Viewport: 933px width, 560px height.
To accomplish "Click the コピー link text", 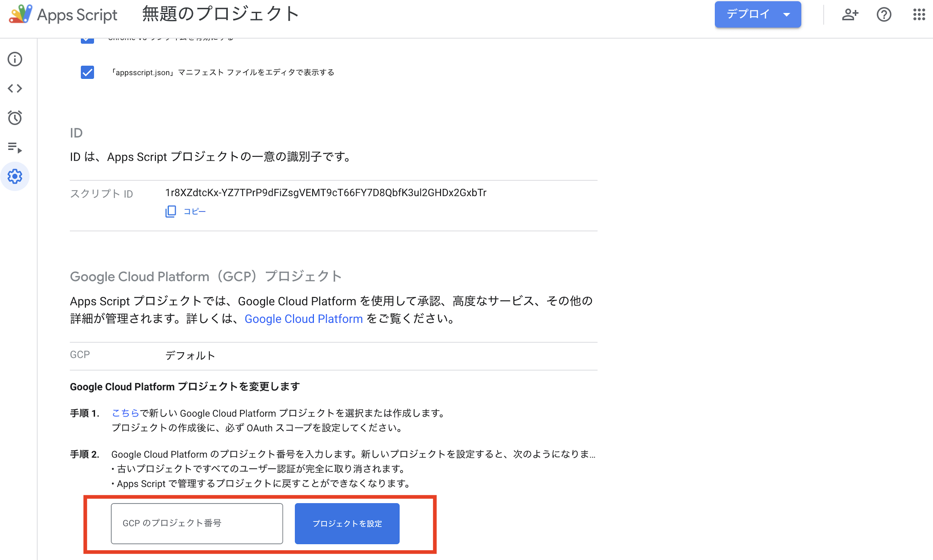I will tap(195, 212).
